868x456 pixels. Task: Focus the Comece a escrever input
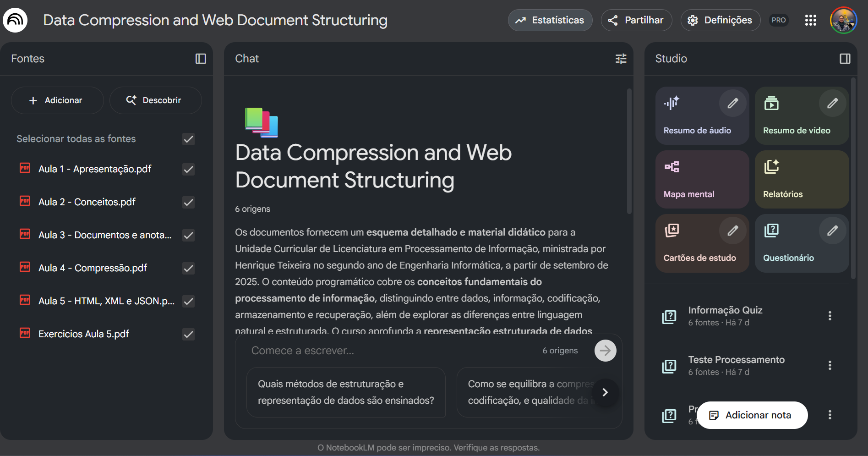coord(389,351)
